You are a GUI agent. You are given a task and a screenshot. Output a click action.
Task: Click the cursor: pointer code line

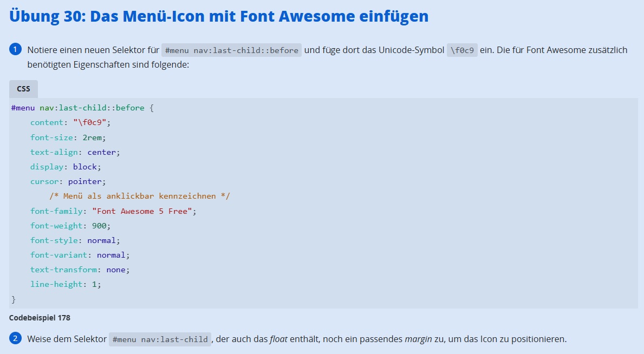tap(68, 181)
